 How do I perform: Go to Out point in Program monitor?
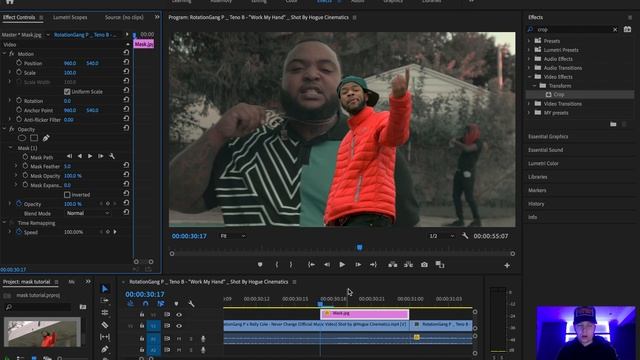(373, 264)
